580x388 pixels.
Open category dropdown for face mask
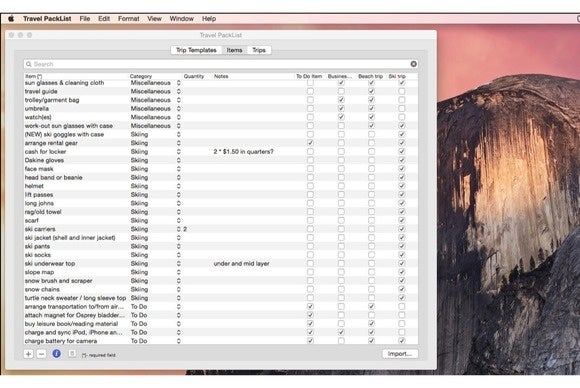(x=179, y=169)
